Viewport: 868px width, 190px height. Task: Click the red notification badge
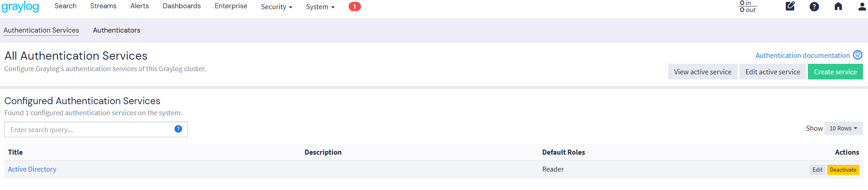coord(355,6)
